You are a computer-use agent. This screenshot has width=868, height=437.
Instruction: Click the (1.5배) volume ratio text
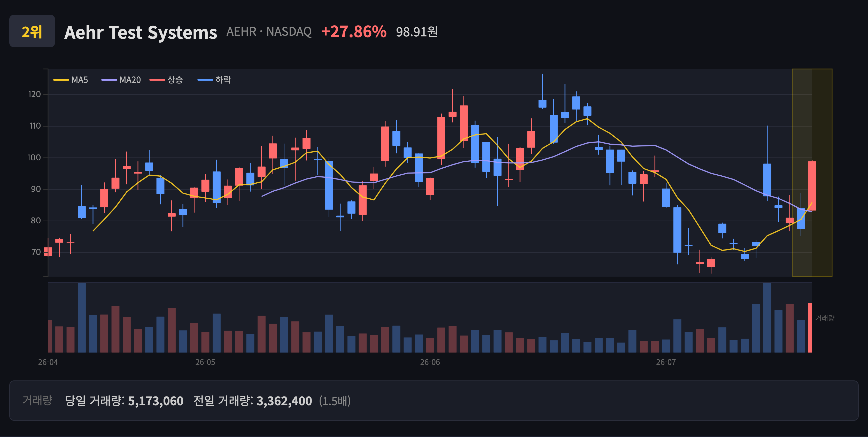[x=335, y=401]
